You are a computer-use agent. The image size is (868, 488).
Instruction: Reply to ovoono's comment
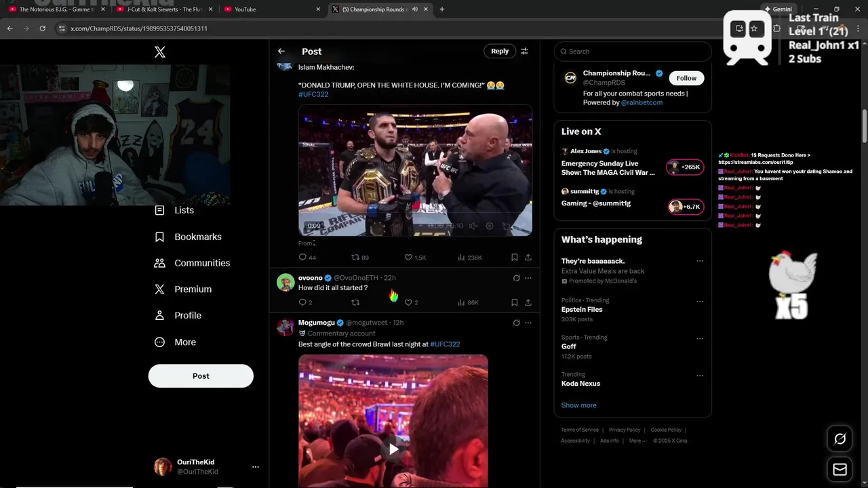pos(305,302)
